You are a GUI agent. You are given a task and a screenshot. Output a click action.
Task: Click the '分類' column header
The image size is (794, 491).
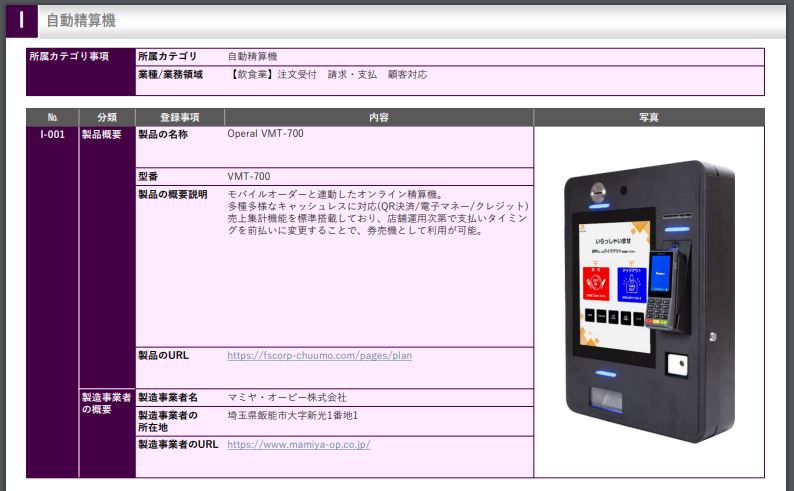[x=107, y=117]
